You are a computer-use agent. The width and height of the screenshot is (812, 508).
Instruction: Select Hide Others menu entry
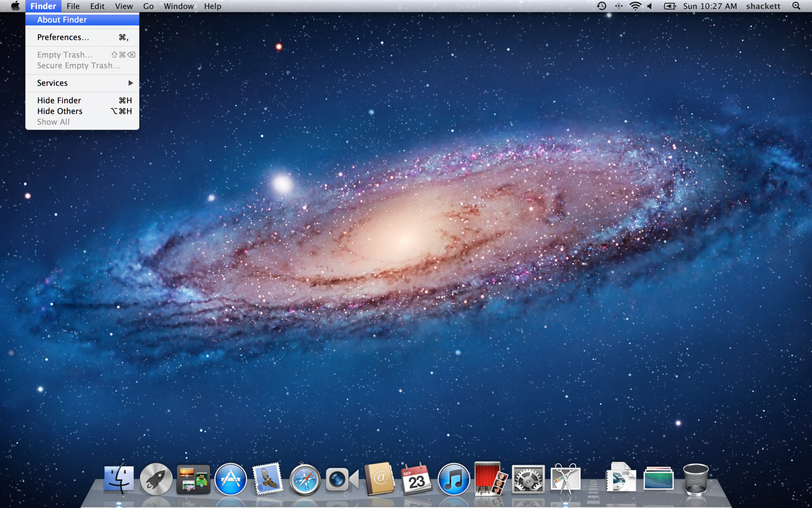60,111
